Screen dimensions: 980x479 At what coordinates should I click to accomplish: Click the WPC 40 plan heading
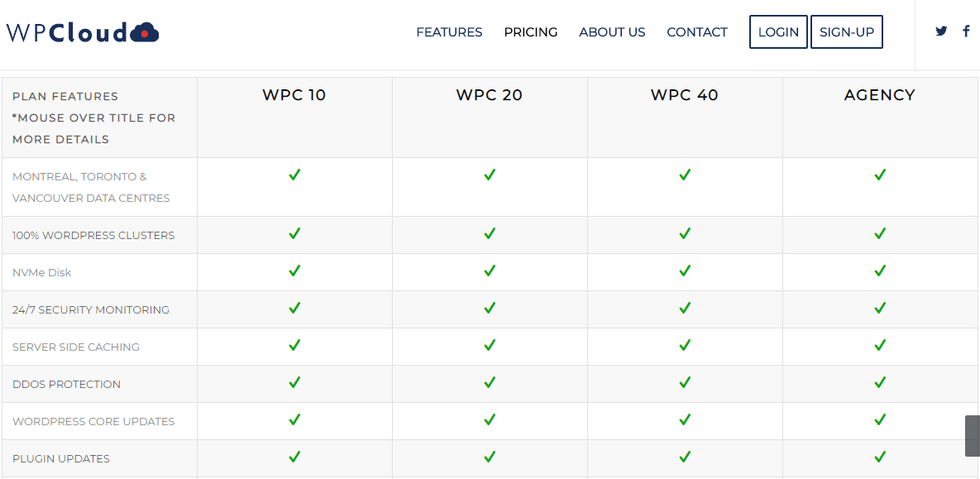(685, 95)
